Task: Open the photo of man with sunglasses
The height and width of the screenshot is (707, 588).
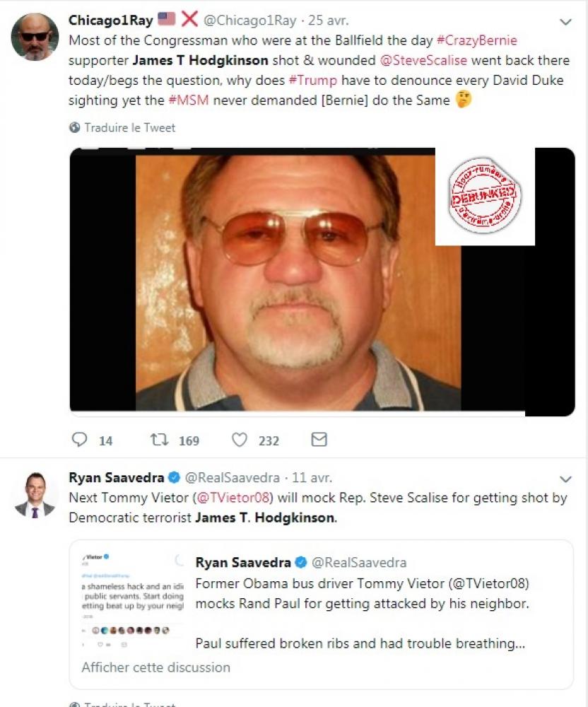Action: (x=298, y=283)
